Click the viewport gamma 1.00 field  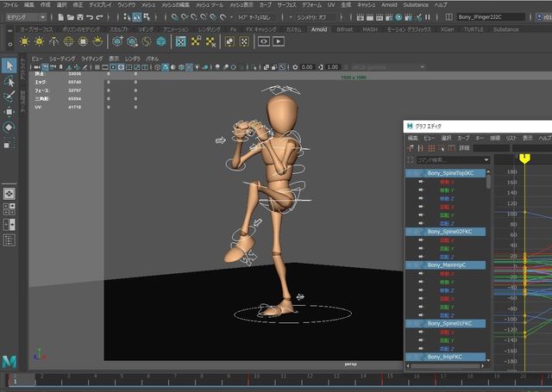pyautogui.click(x=332, y=67)
